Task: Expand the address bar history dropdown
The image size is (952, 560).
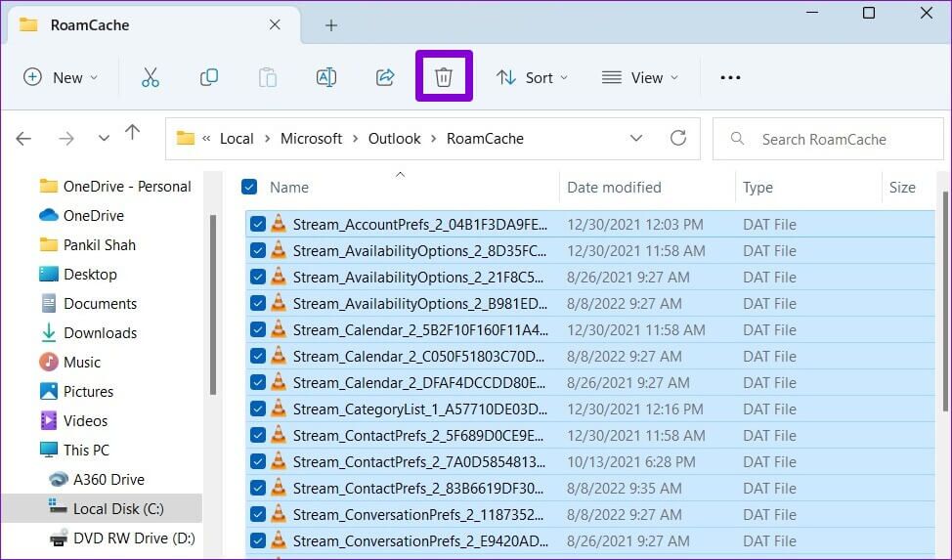Action: tap(636, 138)
